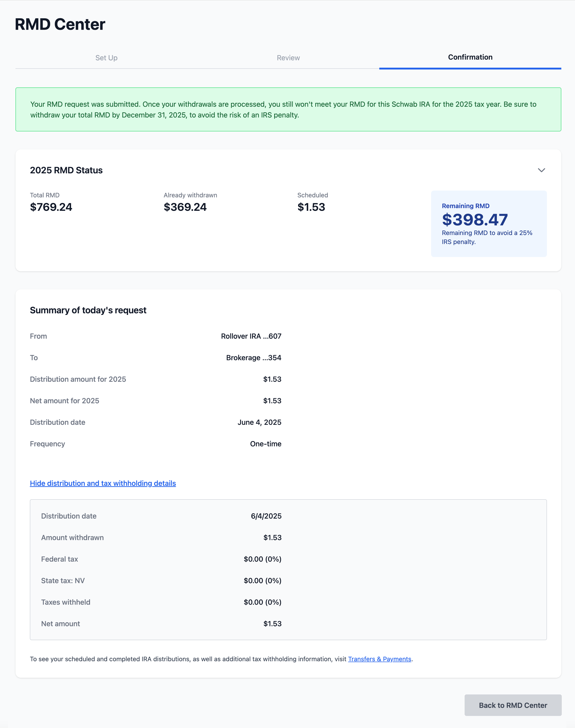Click the One-time frequency value
Image resolution: width=575 pixels, height=728 pixels.
[266, 444]
